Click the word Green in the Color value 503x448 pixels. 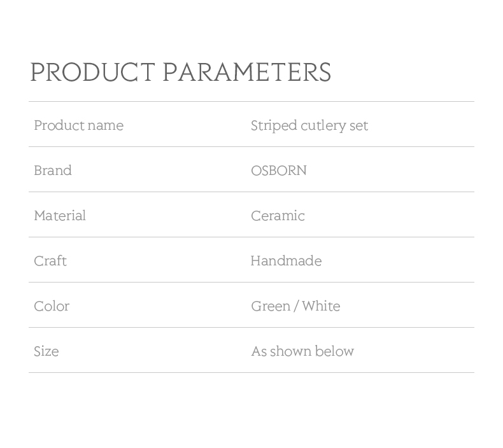tap(271, 306)
